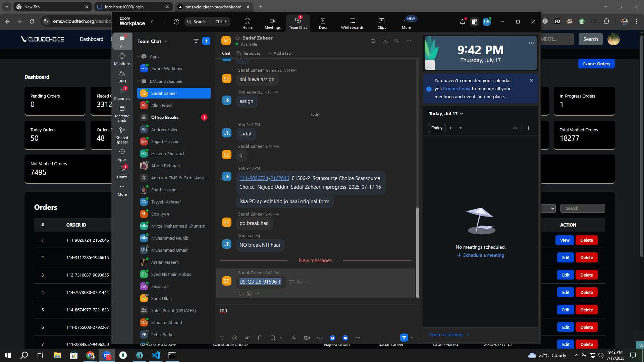Collapse the Apps section in chat list

(139, 57)
